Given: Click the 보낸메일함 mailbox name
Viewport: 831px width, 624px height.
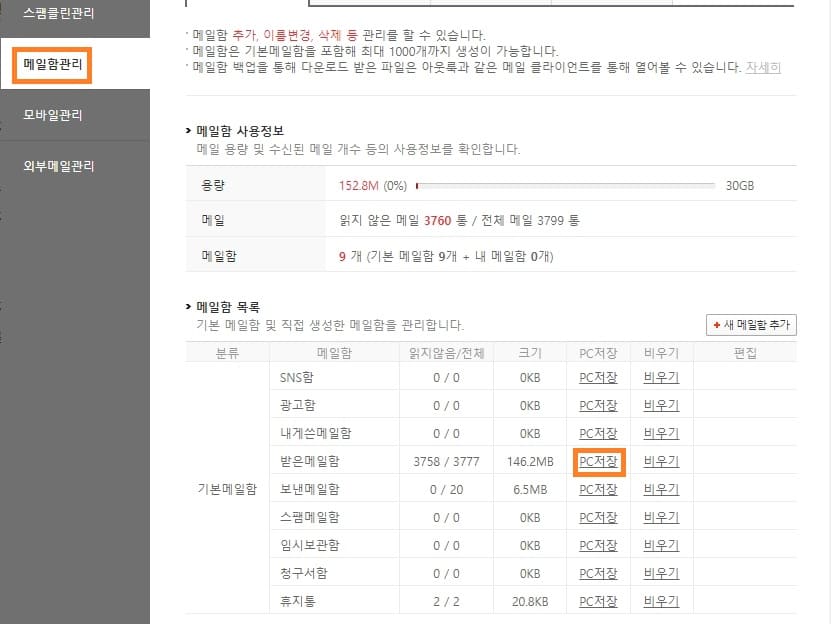Looking at the screenshot, I should (x=310, y=489).
